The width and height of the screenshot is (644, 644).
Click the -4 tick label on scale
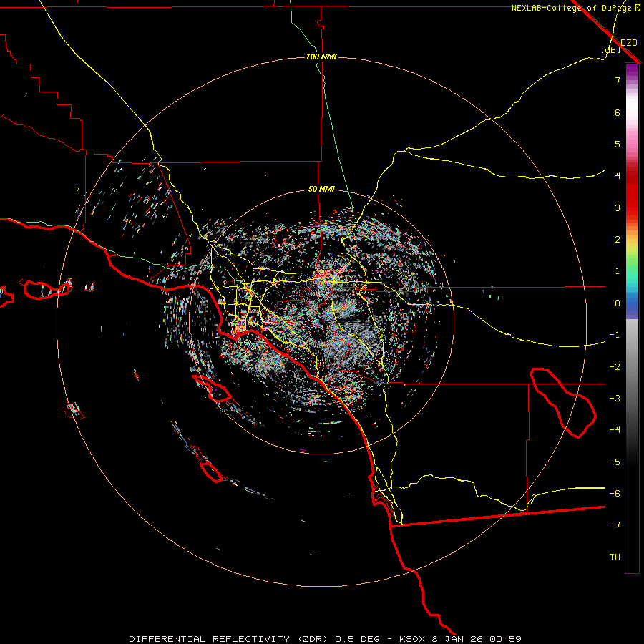[x=615, y=430]
